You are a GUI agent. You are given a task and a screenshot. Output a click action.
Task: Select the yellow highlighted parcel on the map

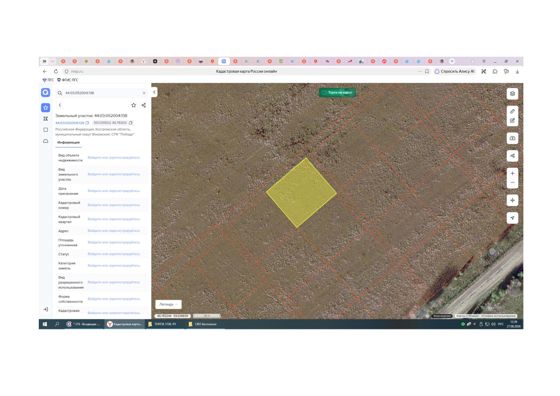click(301, 193)
